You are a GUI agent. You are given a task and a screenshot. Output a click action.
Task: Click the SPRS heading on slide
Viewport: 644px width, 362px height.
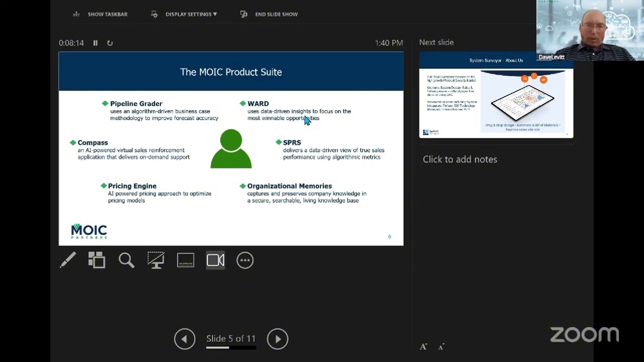[292, 143]
